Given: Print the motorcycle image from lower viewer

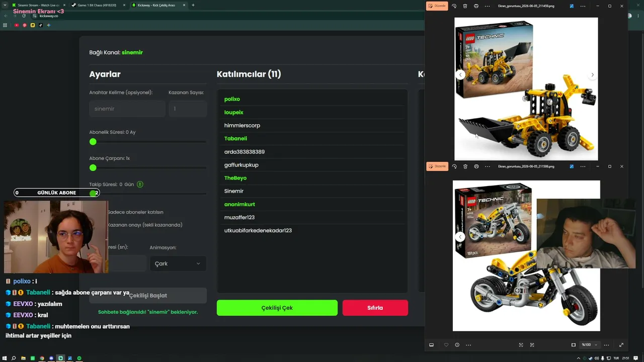Looking at the screenshot, I should coord(476,166).
